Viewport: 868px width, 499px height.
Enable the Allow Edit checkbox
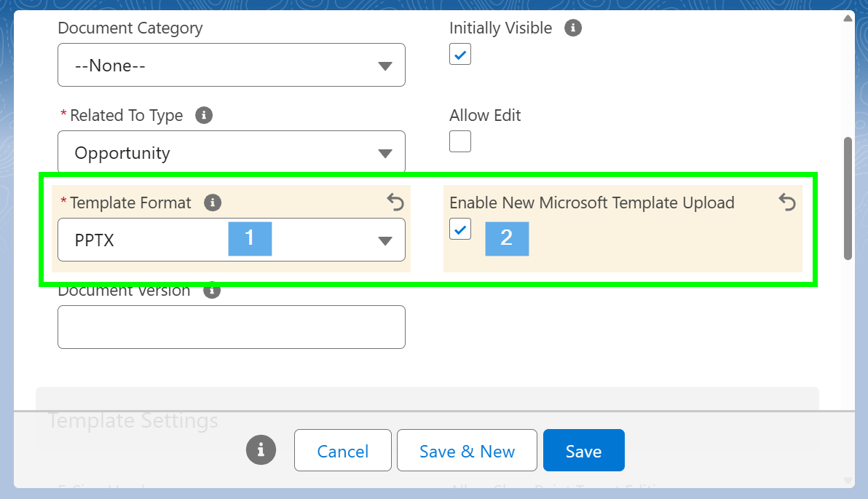coord(460,141)
